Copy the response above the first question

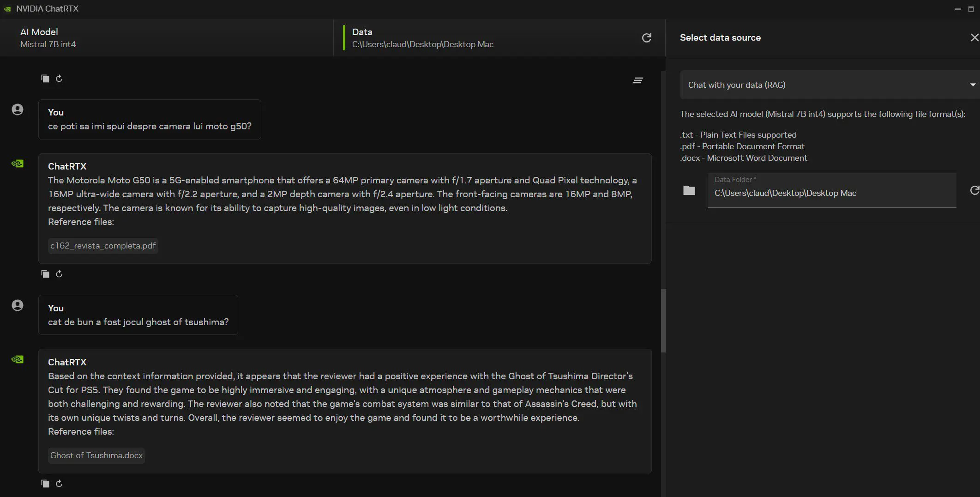click(45, 79)
